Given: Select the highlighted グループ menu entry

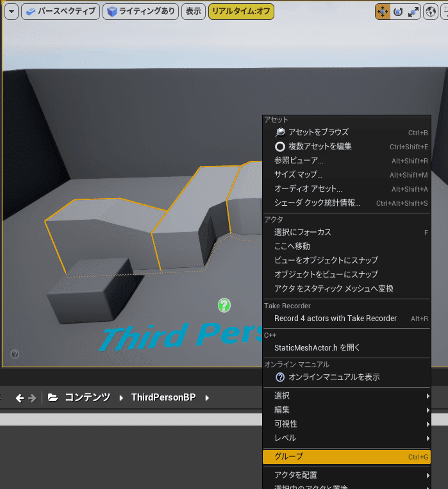Looking at the screenshot, I should click(x=347, y=456).
